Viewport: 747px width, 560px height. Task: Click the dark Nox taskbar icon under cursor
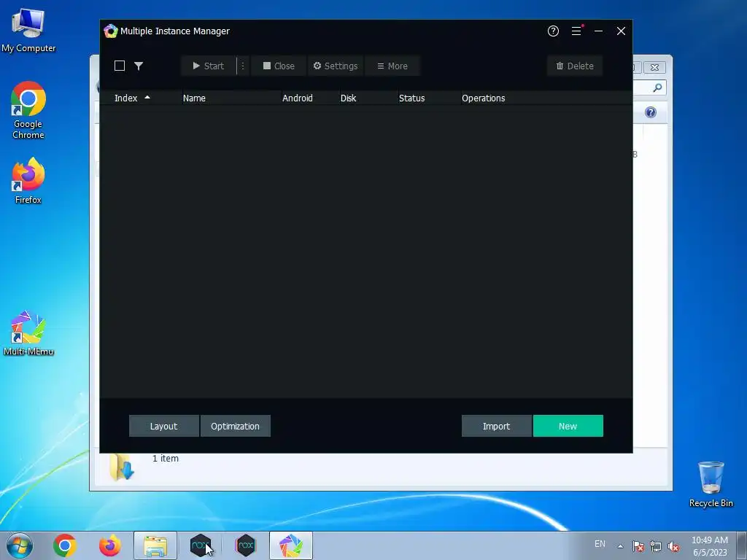click(201, 545)
